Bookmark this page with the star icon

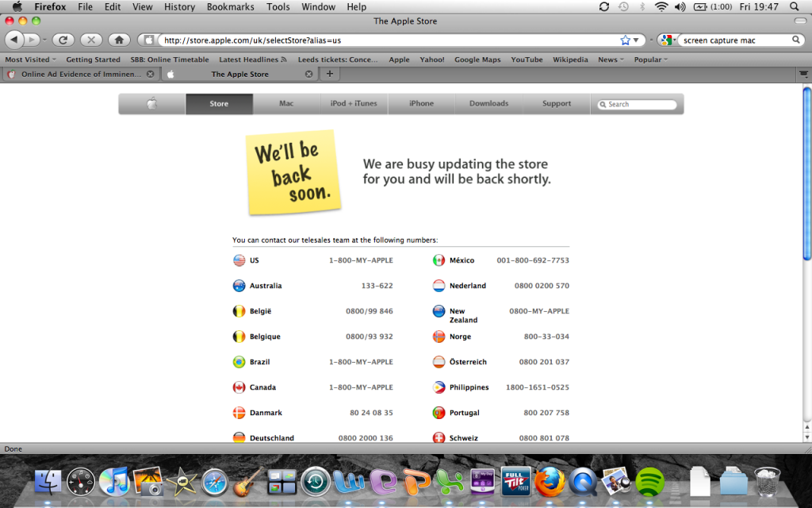[x=625, y=40]
